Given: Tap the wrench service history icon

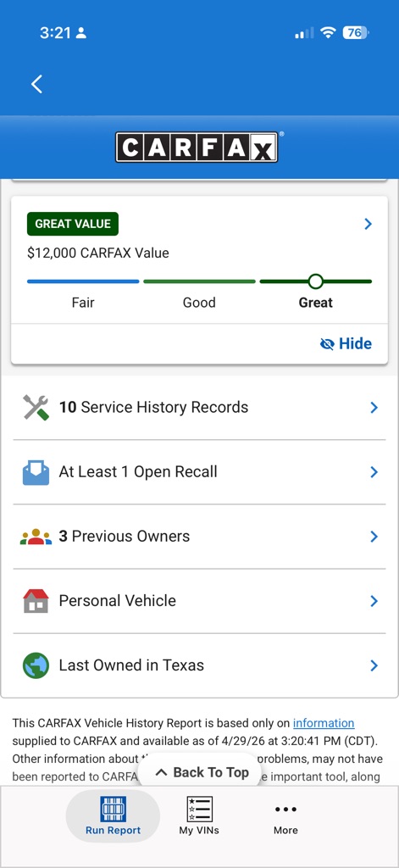Looking at the screenshot, I should (x=36, y=408).
